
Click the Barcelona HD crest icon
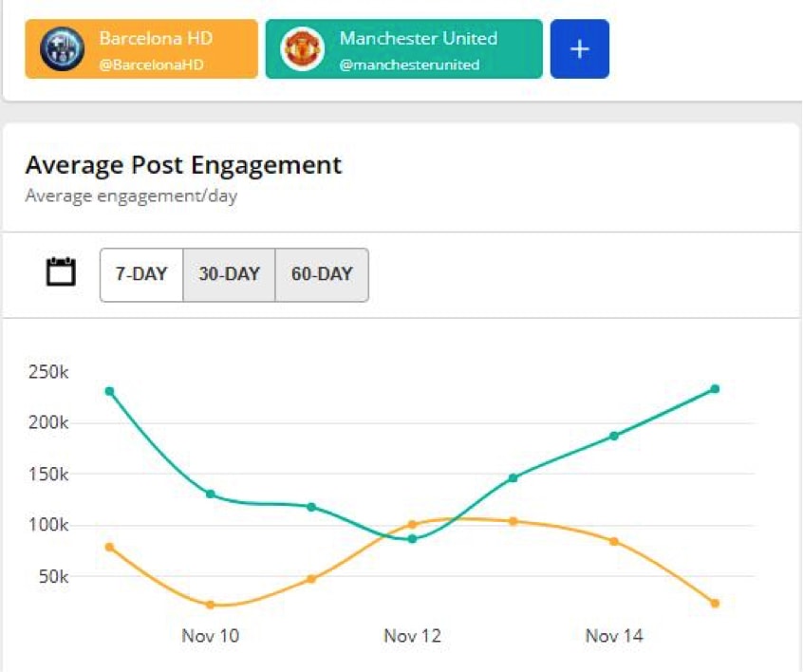click(63, 49)
